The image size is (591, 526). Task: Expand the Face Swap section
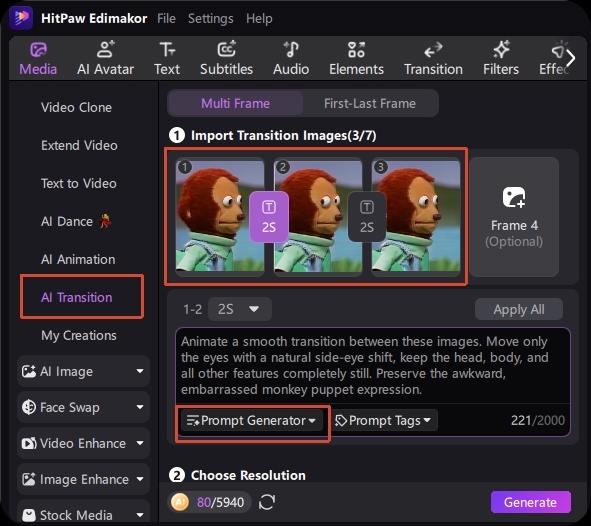[83, 407]
